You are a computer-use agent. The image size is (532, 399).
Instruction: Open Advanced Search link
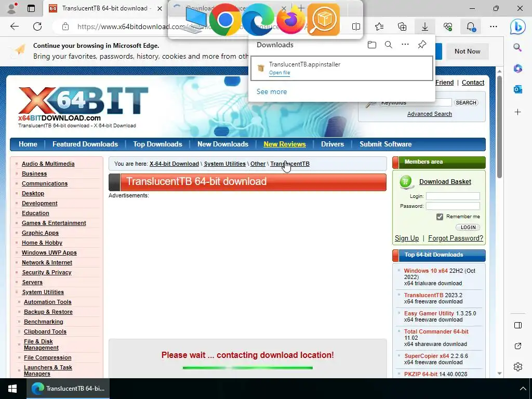430,114
